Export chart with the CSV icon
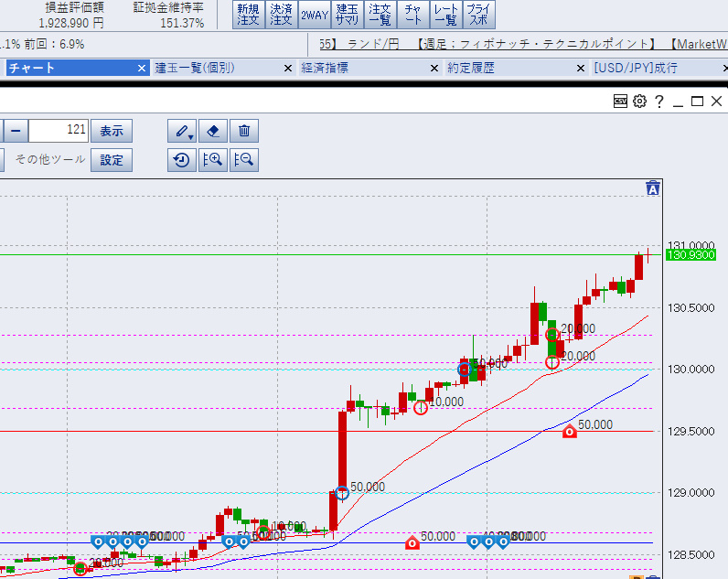 point(621,102)
